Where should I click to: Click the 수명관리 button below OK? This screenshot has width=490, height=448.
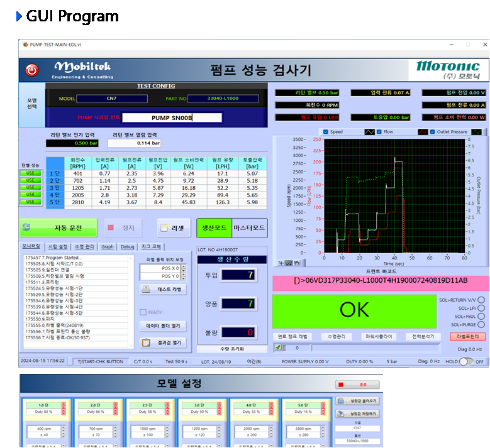pos(337,336)
